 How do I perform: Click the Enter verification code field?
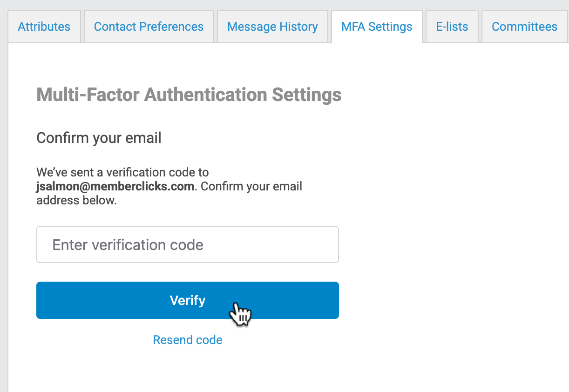187,245
